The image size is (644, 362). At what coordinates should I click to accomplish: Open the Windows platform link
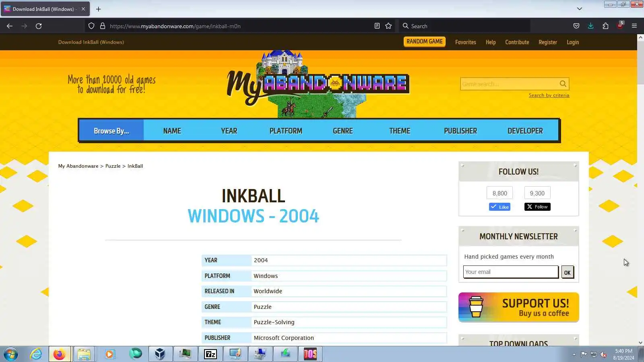[266, 276]
